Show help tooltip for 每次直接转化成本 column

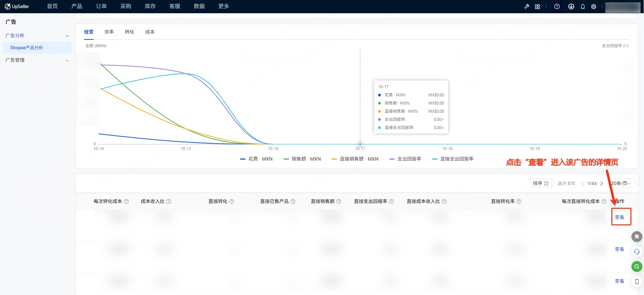[x=604, y=201]
